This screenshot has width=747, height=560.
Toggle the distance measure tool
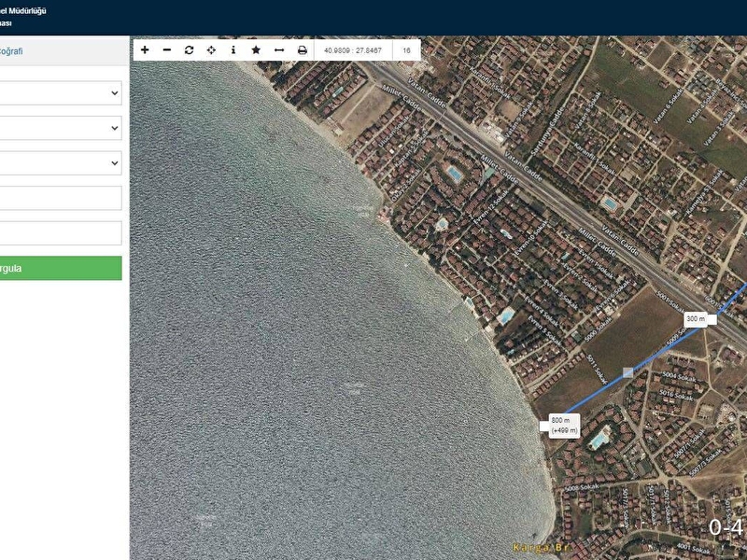point(279,50)
